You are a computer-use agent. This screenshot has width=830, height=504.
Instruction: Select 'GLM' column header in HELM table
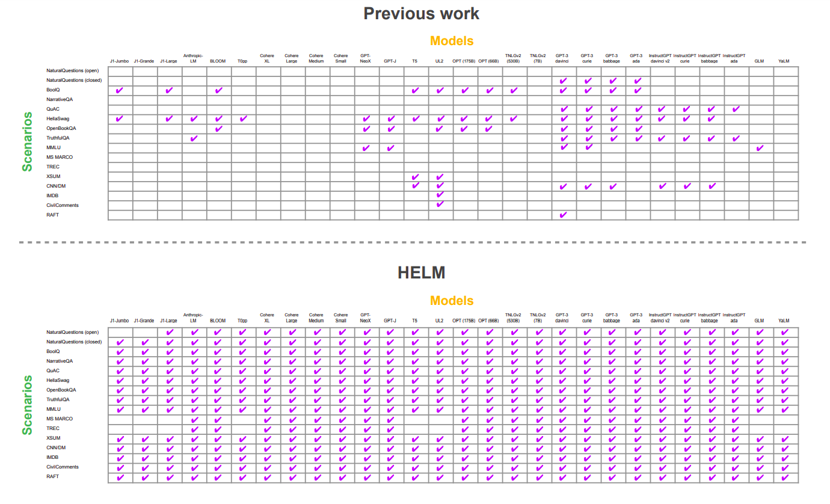coord(759,321)
